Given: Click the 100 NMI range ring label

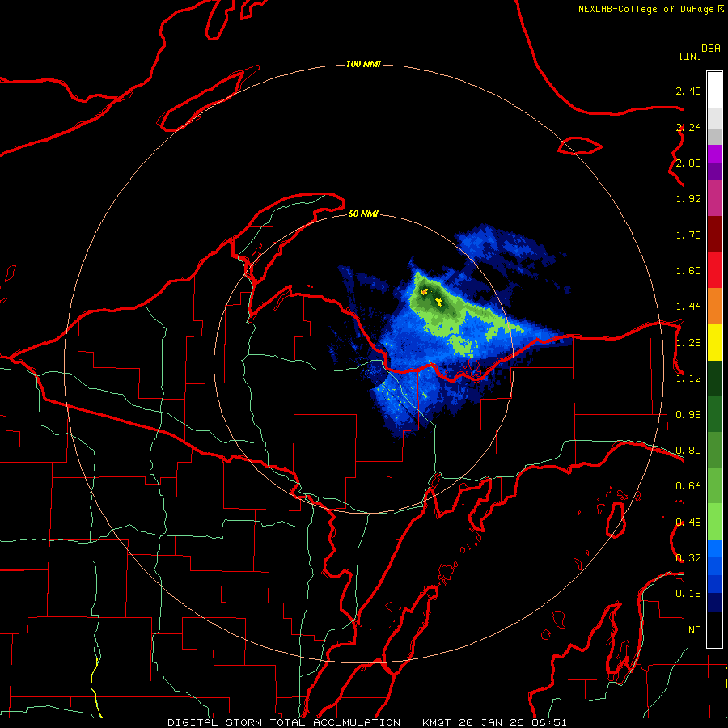Looking at the screenshot, I should coord(363,64).
